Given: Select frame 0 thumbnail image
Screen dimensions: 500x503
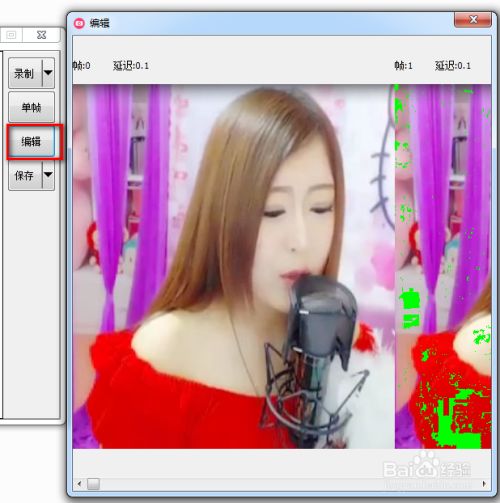Looking at the screenshot, I should pos(233,266).
